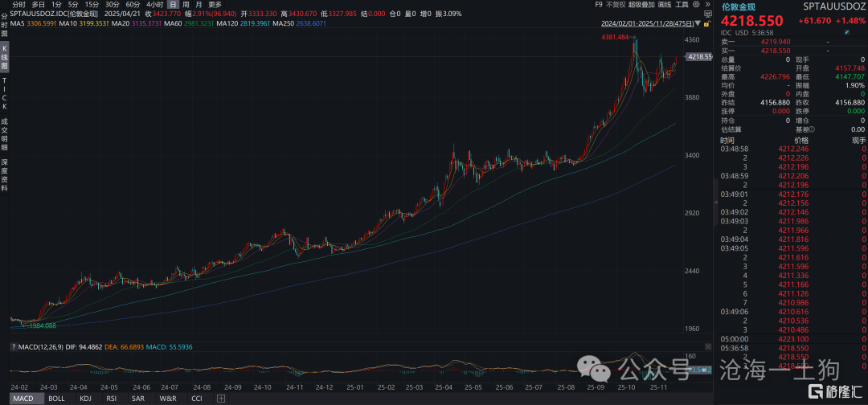Switch to the daily 日 period
Viewport: 868px width, 405px height.
(x=173, y=4)
